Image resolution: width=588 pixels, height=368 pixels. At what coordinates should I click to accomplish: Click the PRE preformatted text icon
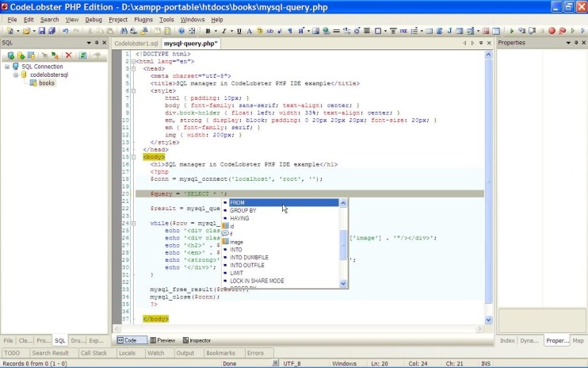click(x=403, y=31)
